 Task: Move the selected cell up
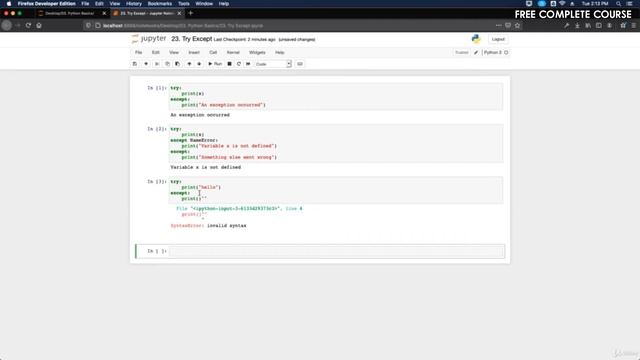click(x=189, y=64)
